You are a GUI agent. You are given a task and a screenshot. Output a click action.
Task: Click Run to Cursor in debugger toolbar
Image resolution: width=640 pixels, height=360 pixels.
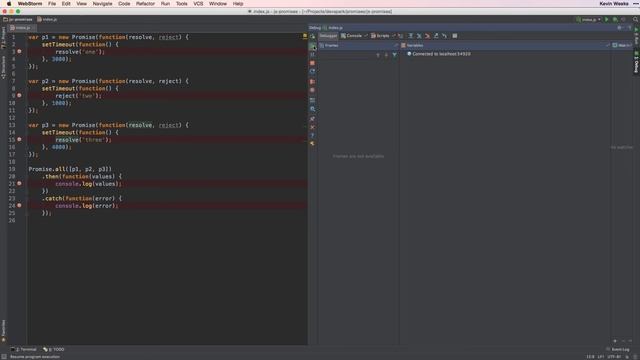[444, 36]
